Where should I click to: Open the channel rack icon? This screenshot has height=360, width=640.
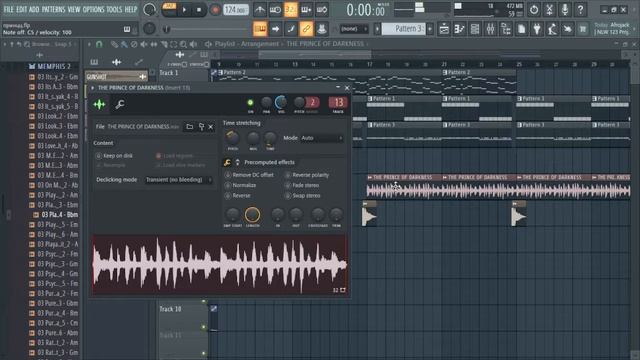point(475,29)
